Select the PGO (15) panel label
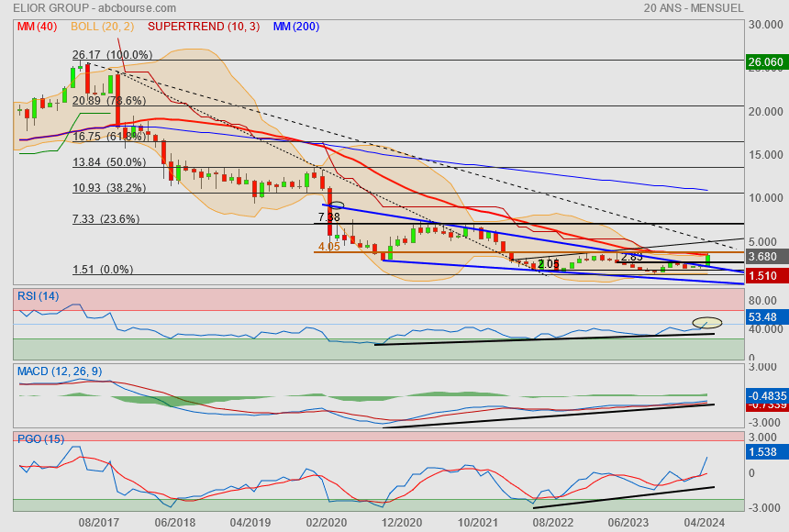This screenshot has height=532, width=789. pyautogui.click(x=41, y=439)
